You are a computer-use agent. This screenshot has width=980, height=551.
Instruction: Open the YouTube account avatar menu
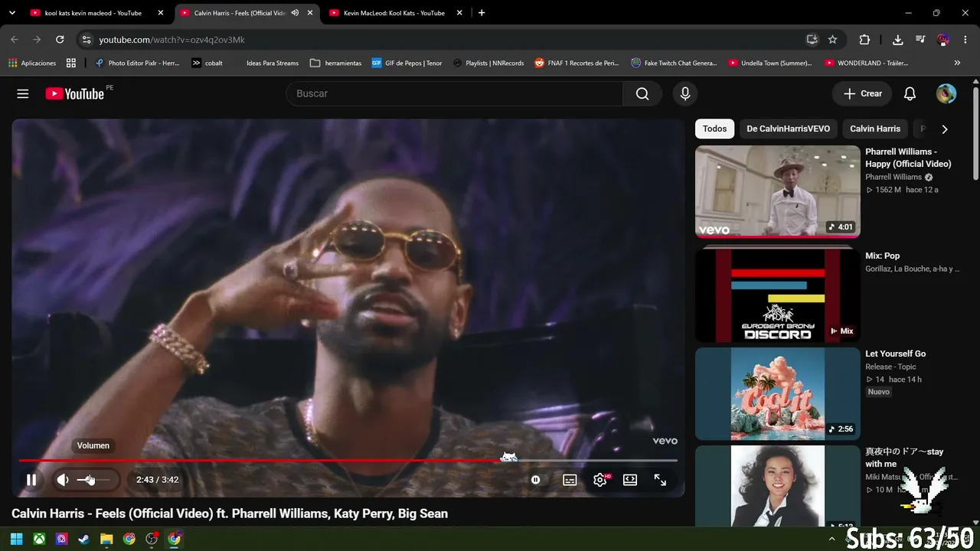[x=946, y=93]
